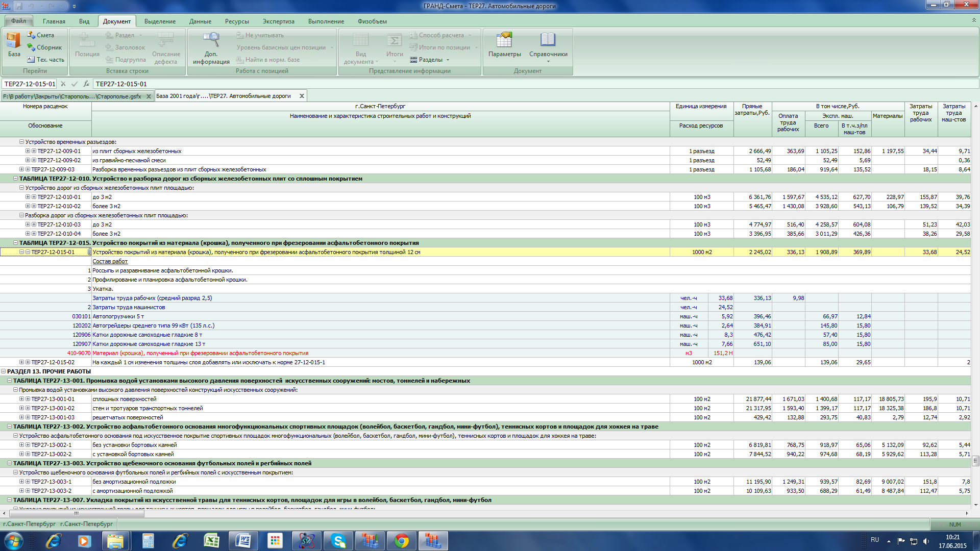The width and height of the screenshot is (980, 551).
Task: Open the Разделы dropdown
Action: tap(430, 60)
